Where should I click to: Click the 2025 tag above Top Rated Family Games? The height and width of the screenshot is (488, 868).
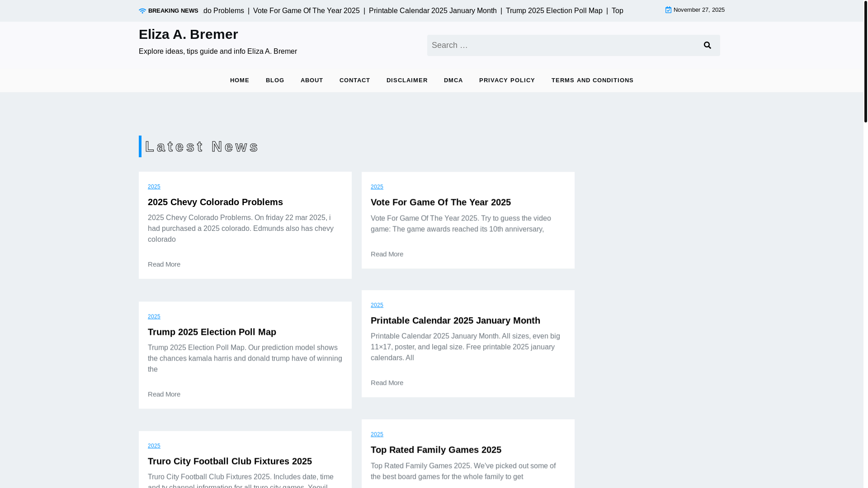(377, 434)
